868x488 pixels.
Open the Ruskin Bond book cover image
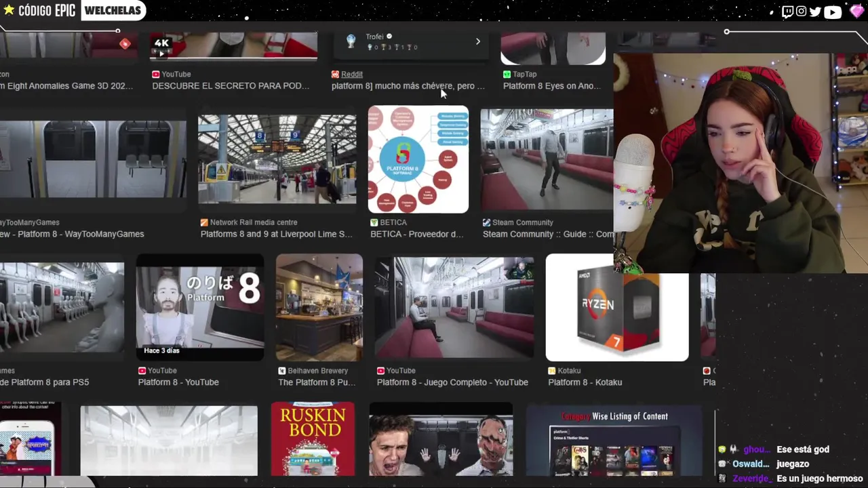point(313,439)
